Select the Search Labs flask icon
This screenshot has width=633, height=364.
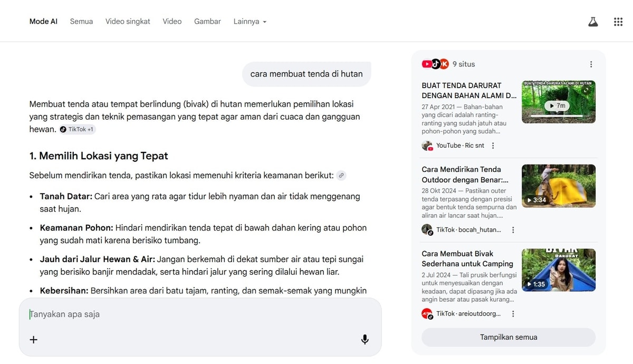click(593, 21)
